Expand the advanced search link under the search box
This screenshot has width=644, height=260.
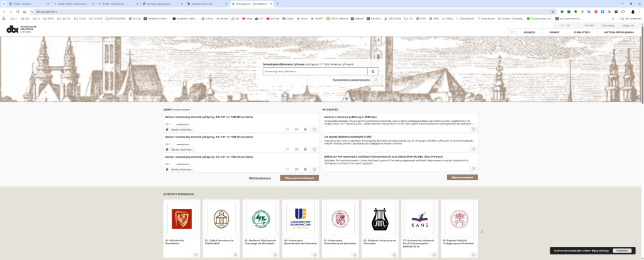[x=351, y=80]
